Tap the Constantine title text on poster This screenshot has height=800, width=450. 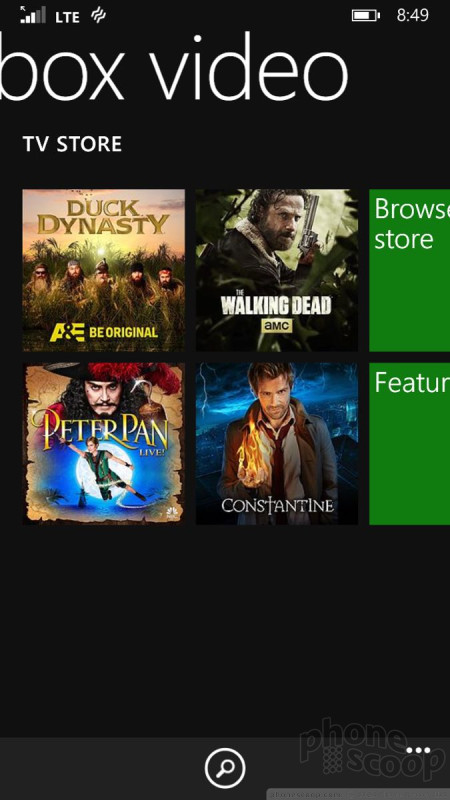click(x=278, y=505)
